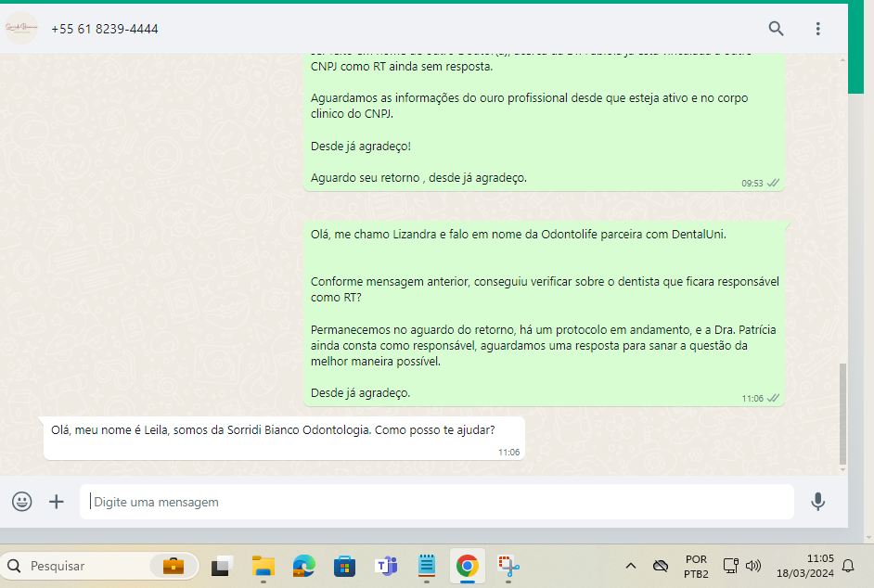Image resolution: width=874 pixels, height=588 pixels.
Task: Open the notifications bell on the taskbar
Action: pyautogui.click(x=848, y=567)
